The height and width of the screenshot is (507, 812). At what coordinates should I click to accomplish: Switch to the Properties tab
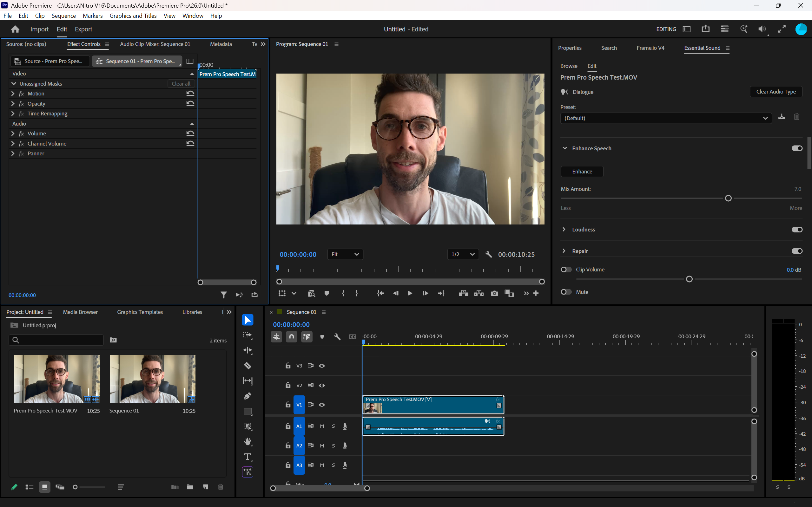570,48
